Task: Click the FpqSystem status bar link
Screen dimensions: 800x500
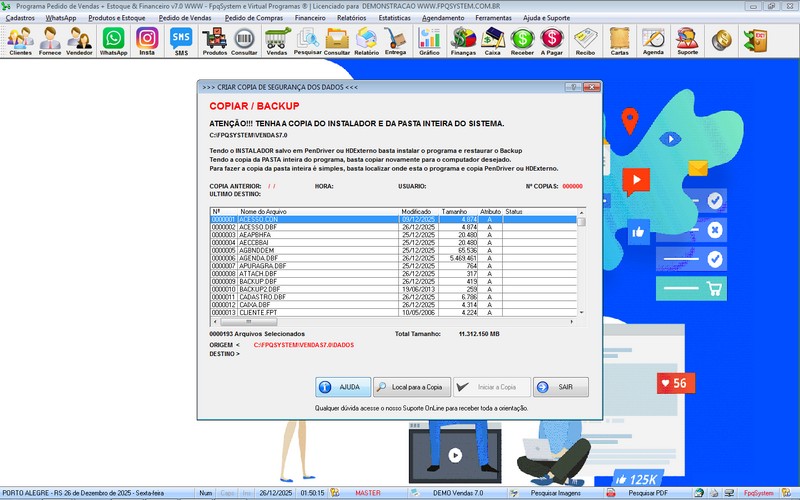Action: pyautogui.click(x=758, y=493)
